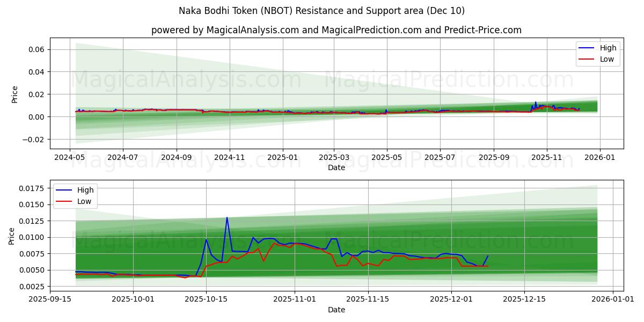Select the Date axis label on bottom chart
This screenshot has height=322, width=644.
coord(336,310)
